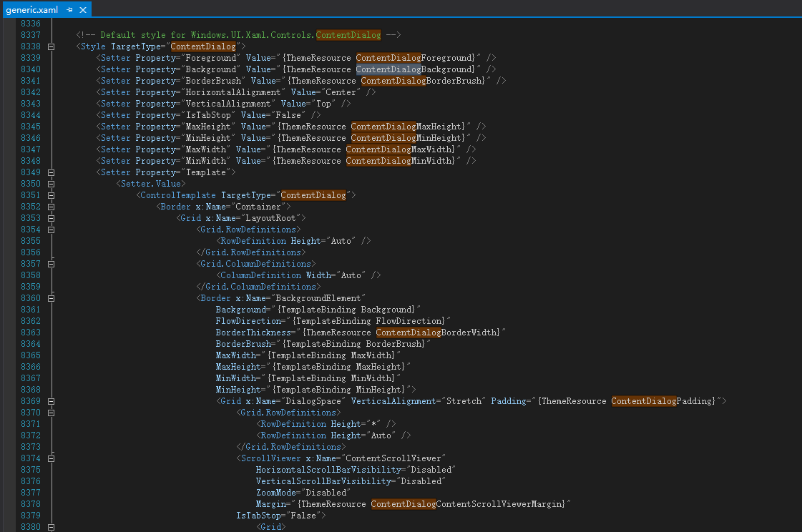The height and width of the screenshot is (532, 802).
Task: Click RowDefinition Height='*' on line 8371
Action: point(326,423)
